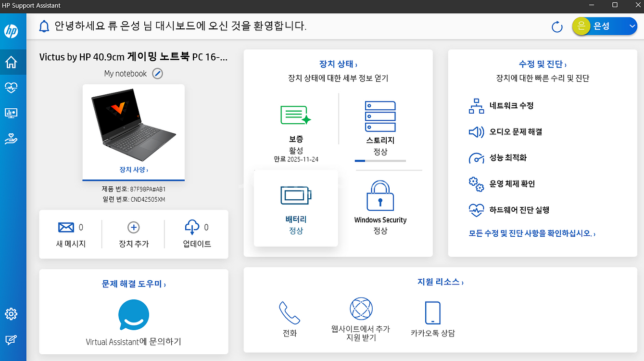
Task: Open 지원 리소스 heading link
Action: point(440,282)
